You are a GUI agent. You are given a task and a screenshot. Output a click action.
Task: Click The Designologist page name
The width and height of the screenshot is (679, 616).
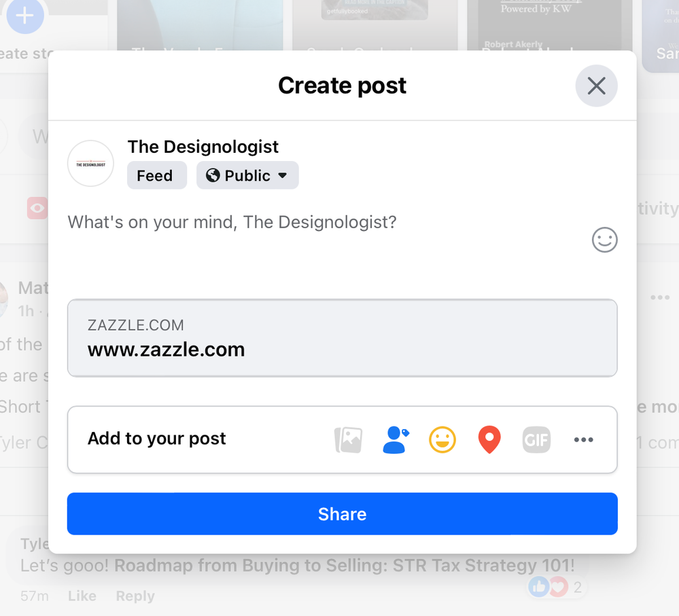coord(203,147)
